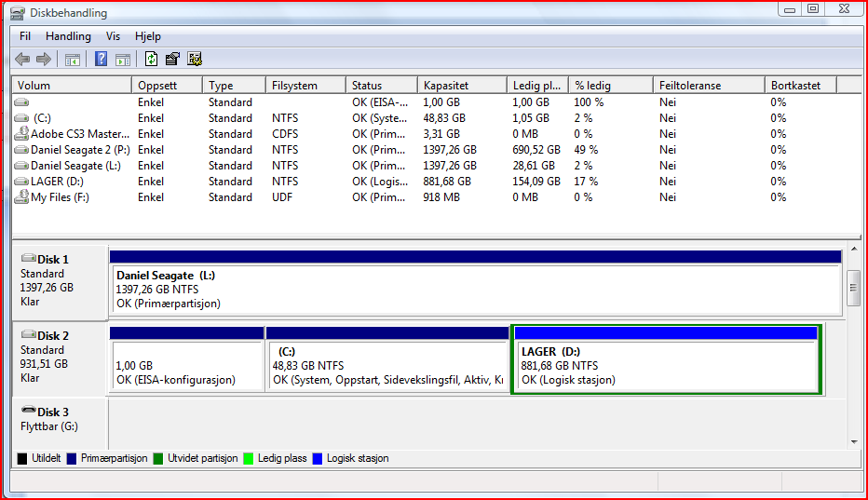Click the 154,09 GB free space cell

click(536, 182)
